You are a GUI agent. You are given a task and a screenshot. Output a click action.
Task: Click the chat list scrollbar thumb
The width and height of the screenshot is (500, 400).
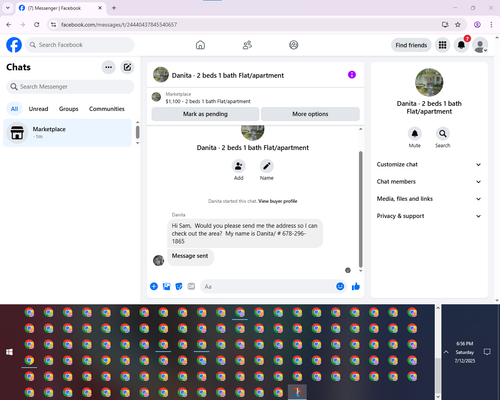pyautogui.click(x=137, y=132)
